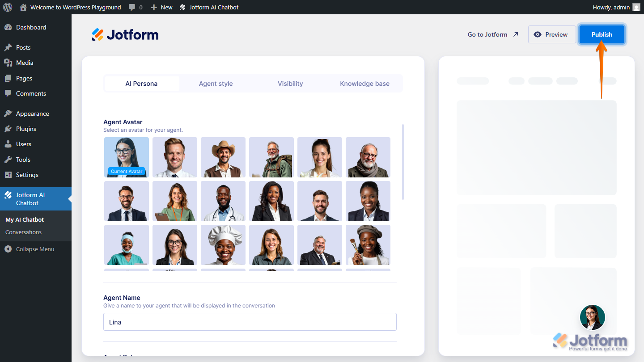Open the Plugins menu
This screenshot has height=362, width=644.
point(36,129)
